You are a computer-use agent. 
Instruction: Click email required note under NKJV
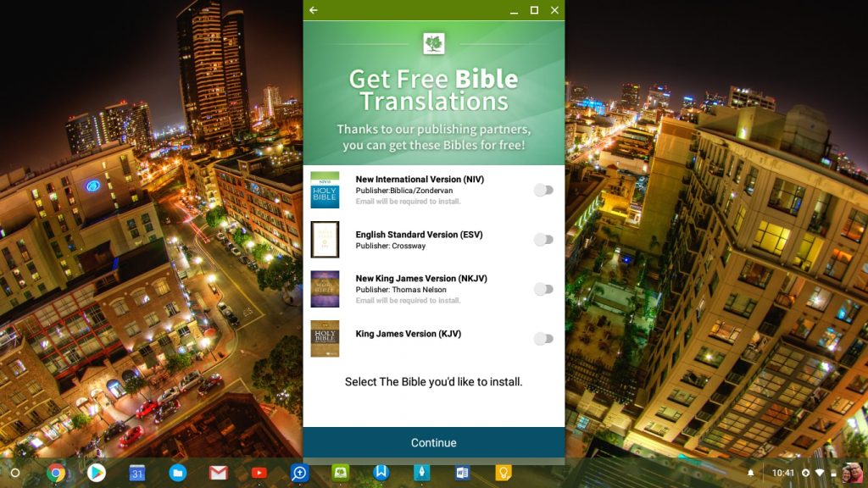click(408, 301)
